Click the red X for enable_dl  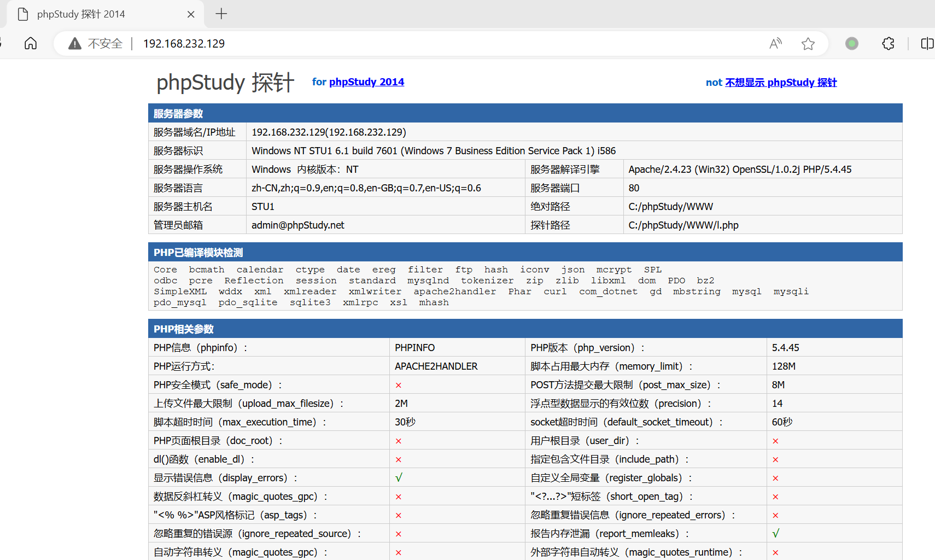point(398,460)
